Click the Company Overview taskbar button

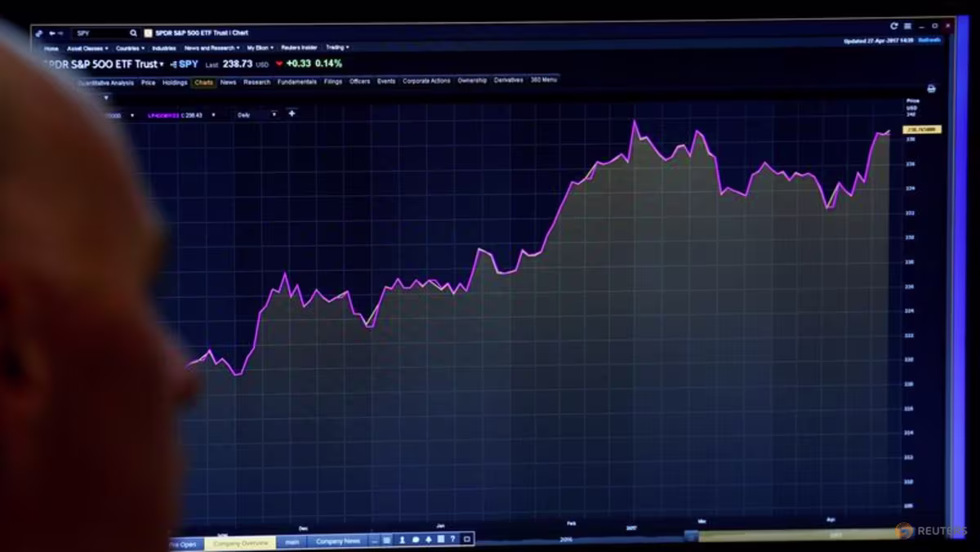coord(241,542)
